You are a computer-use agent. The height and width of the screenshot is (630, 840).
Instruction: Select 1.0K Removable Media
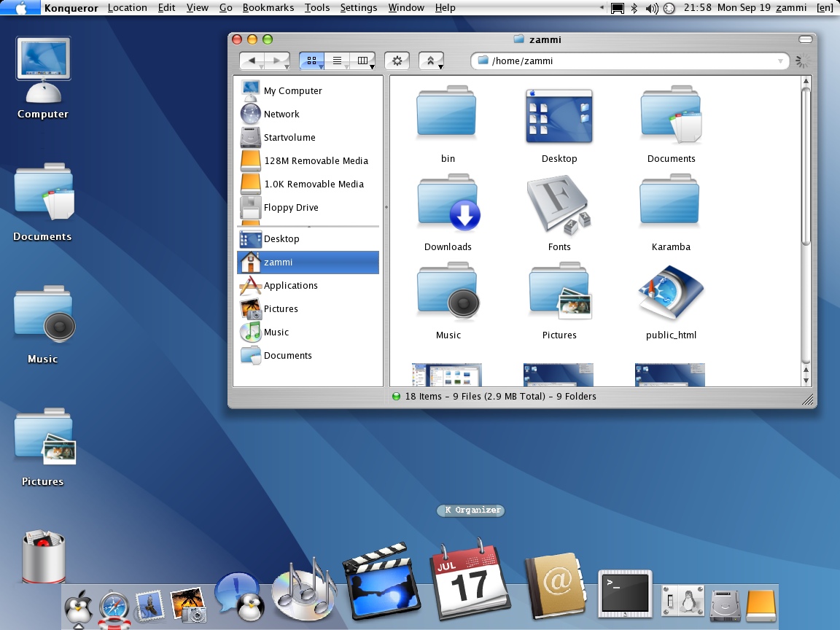coord(308,184)
